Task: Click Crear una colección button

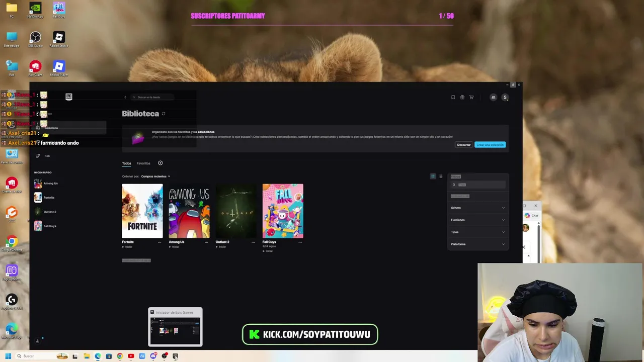Action: pos(490,145)
